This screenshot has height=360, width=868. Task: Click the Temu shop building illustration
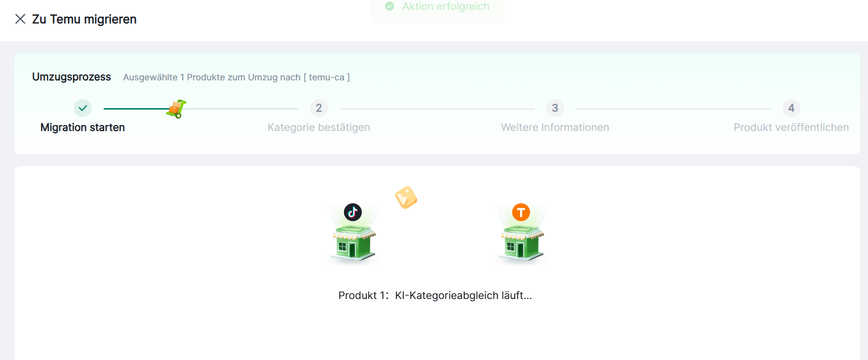pyautogui.click(x=522, y=242)
